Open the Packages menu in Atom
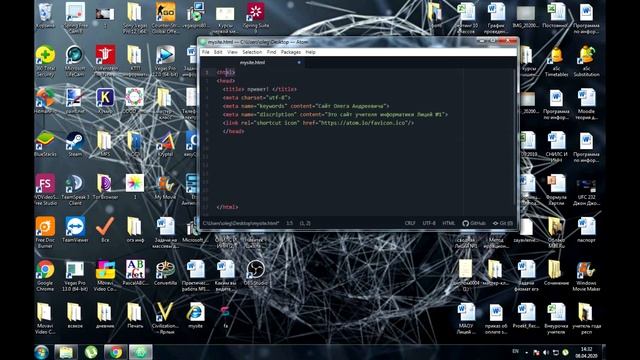 point(291,52)
